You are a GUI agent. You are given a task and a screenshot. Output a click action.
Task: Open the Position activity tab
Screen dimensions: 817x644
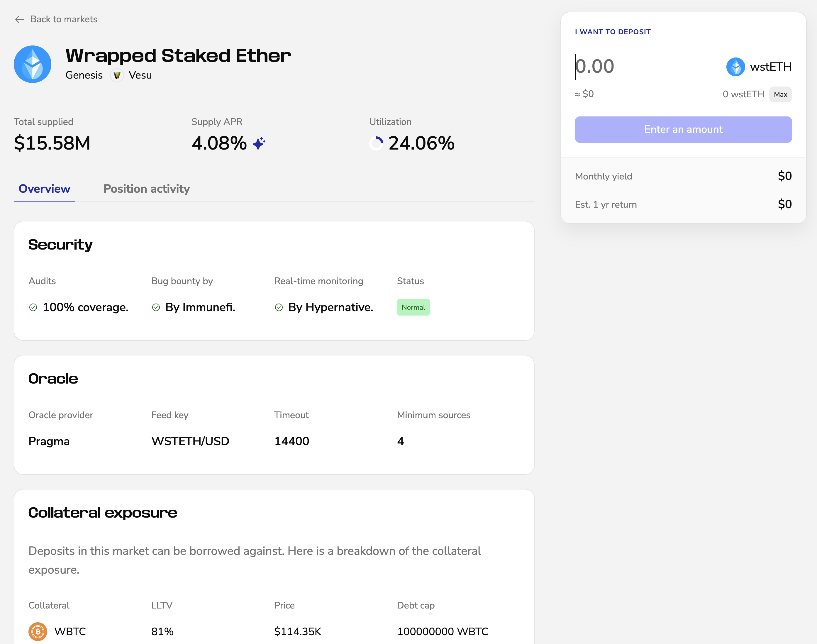147,189
